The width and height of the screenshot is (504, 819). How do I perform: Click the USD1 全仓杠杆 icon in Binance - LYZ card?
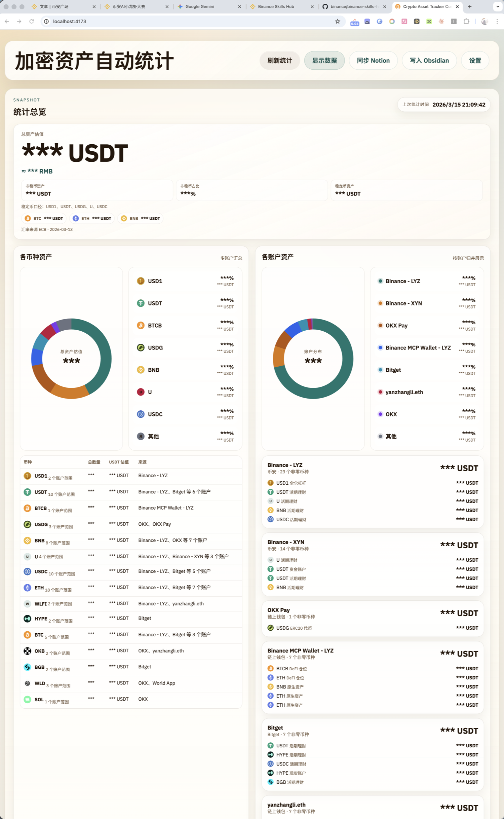[271, 483]
